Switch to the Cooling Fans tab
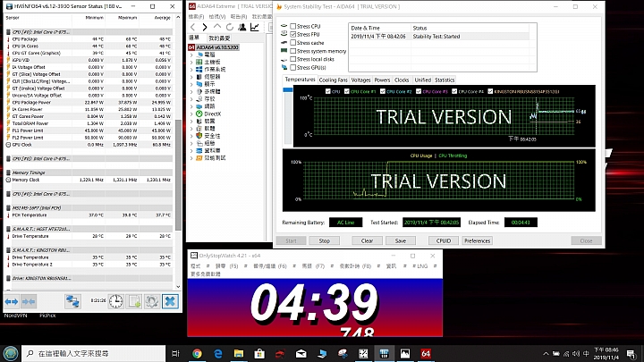644x362 pixels. 333,80
